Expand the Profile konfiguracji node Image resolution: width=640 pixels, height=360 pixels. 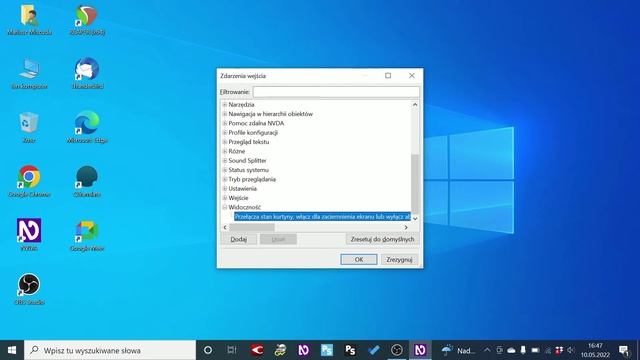click(224, 133)
